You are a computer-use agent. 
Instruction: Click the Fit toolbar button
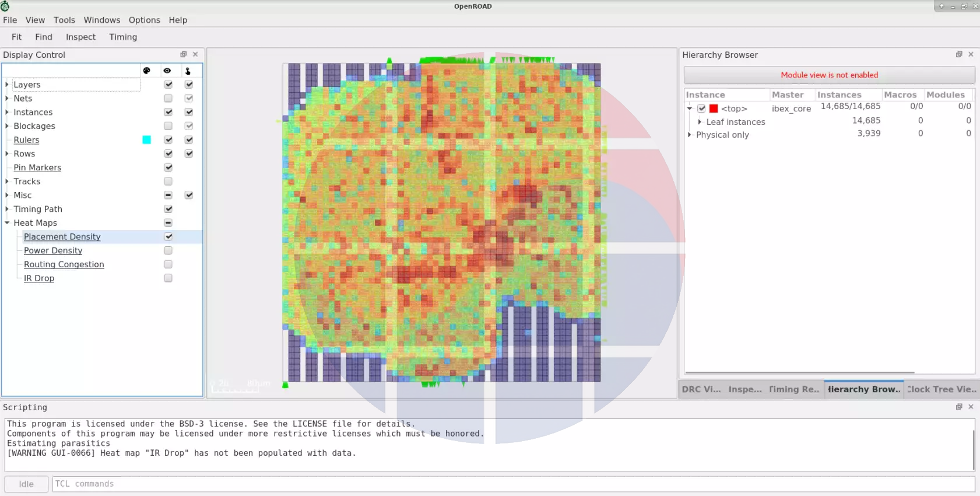point(16,37)
